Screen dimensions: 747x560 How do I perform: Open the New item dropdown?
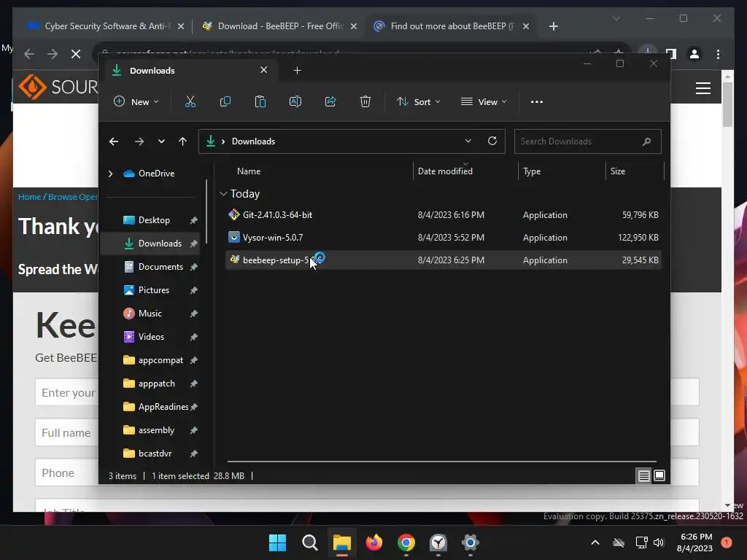(x=136, y=101)
